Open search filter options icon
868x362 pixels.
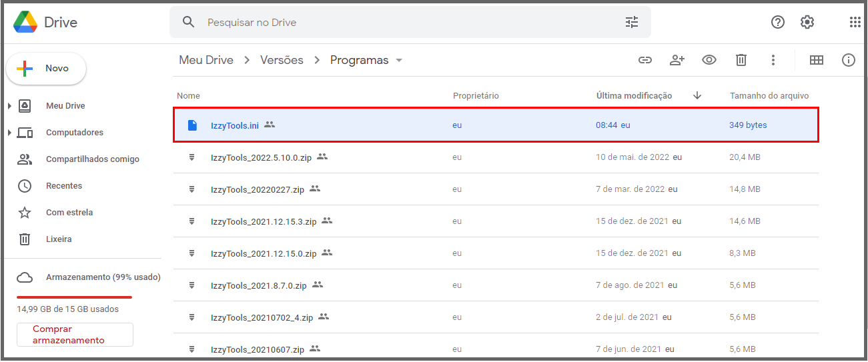(x=632, y=22)
